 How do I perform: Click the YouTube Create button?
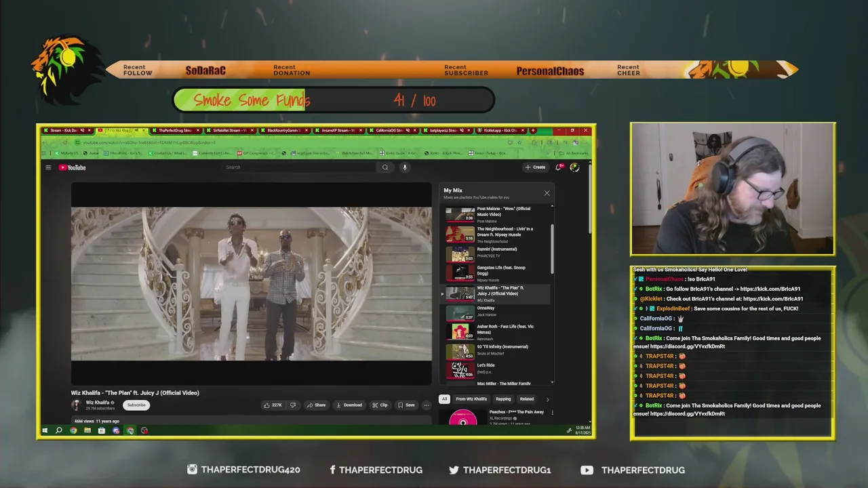pos(535,167)
